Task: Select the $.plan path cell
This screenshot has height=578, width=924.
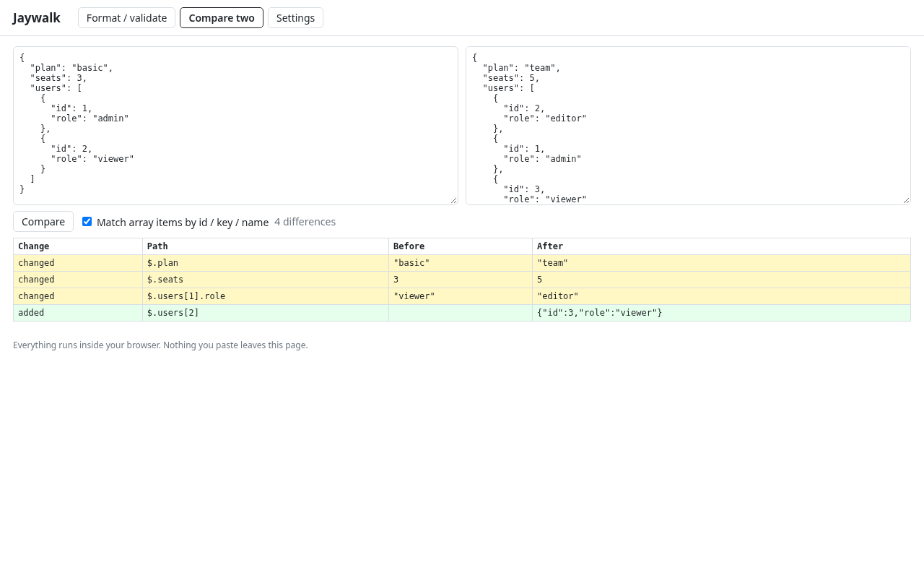Action: pos(266,263)
